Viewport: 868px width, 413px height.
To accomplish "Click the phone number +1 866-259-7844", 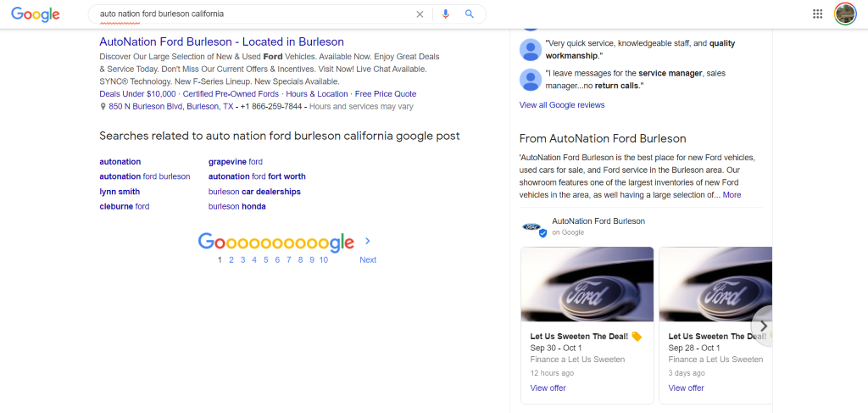I will (271, 107).
